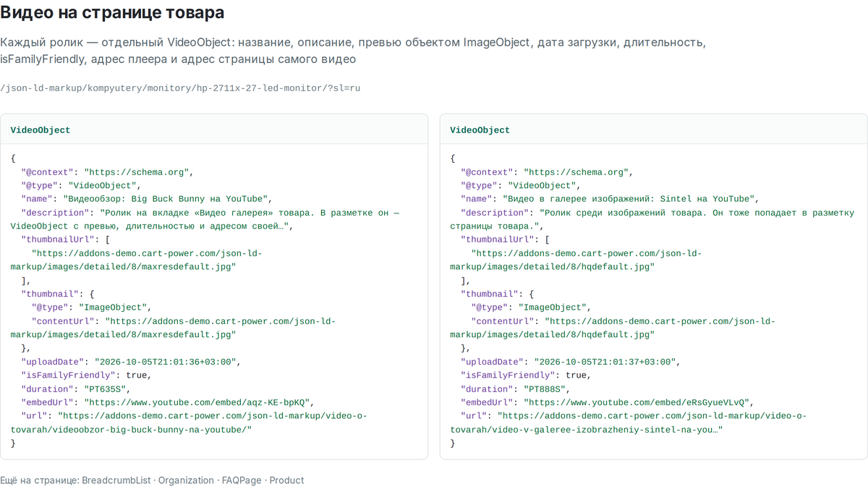Image resolution: width=868 pixels, height=492 pixels.
Task: Select the duration value PT635S
Action: 105,389
